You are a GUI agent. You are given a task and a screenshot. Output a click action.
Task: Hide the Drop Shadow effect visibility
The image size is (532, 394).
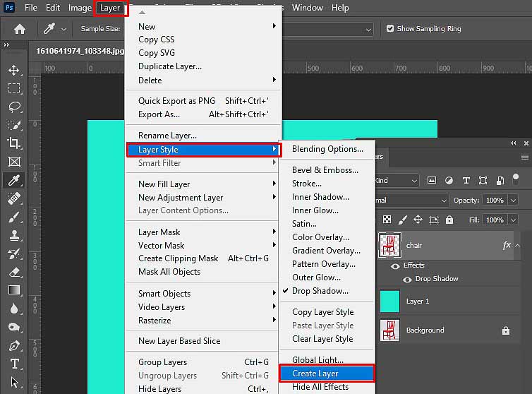[406, 279]
